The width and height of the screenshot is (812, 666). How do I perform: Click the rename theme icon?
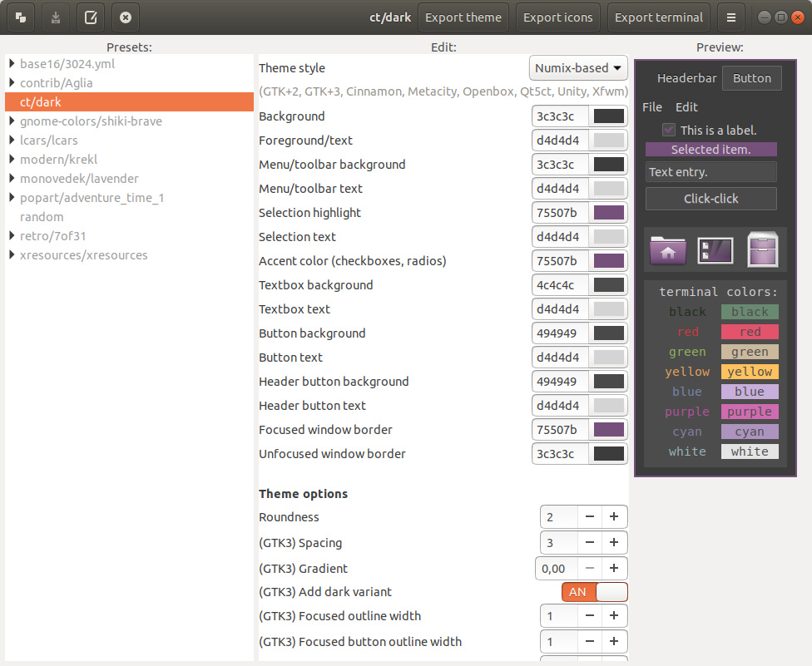point(91,17)
